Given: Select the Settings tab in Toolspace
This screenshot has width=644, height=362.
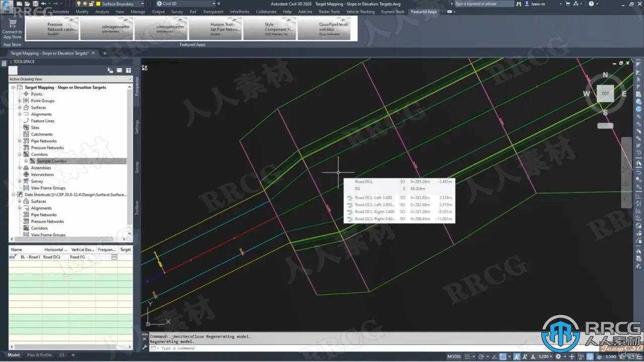Looking at the screenshot, I should [137, 126].
